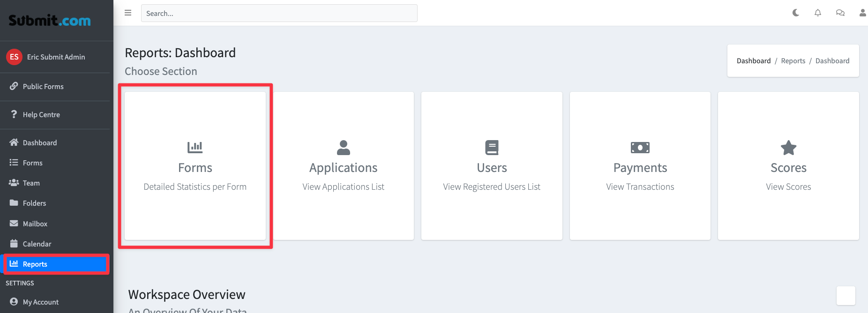Open notifications bell icon
This screenshot has height=313, width=868.
click(818, 13)
